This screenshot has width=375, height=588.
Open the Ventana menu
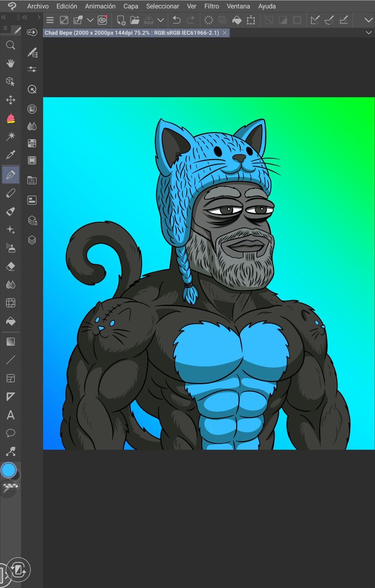[238, 6]
